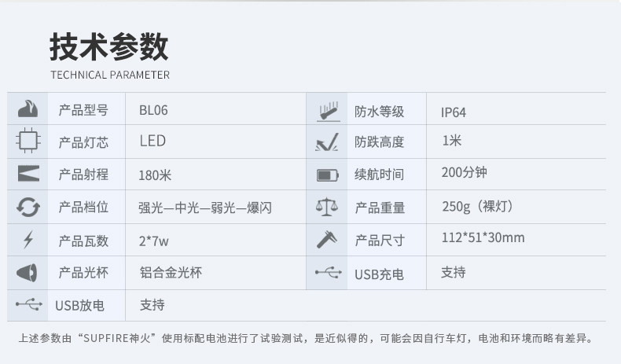Click the USB icon beside USB充电
The height and width of the screenshot is (364, 621).
[x=327, y=273]
